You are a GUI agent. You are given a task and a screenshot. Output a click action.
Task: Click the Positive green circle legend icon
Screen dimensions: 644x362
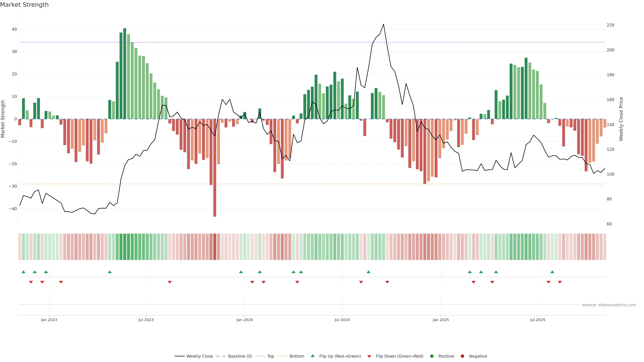(x=432, y=356)
